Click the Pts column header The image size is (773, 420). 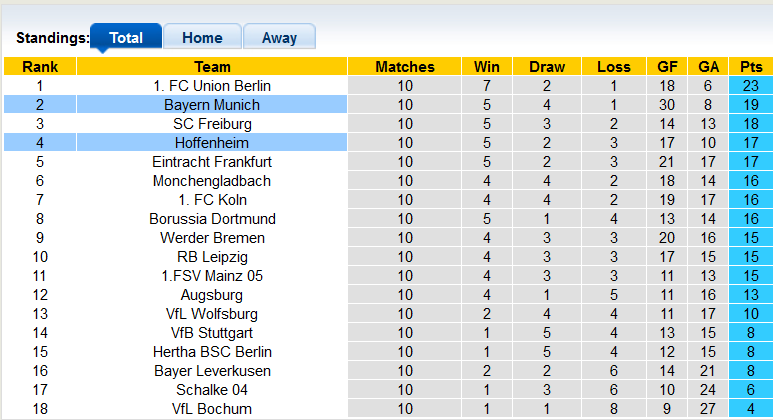pyautogui.click(x=751, y=67)
